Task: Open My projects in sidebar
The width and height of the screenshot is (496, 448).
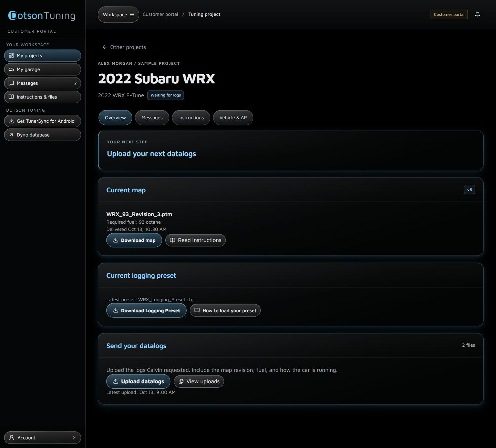Action: pos(42,55)
